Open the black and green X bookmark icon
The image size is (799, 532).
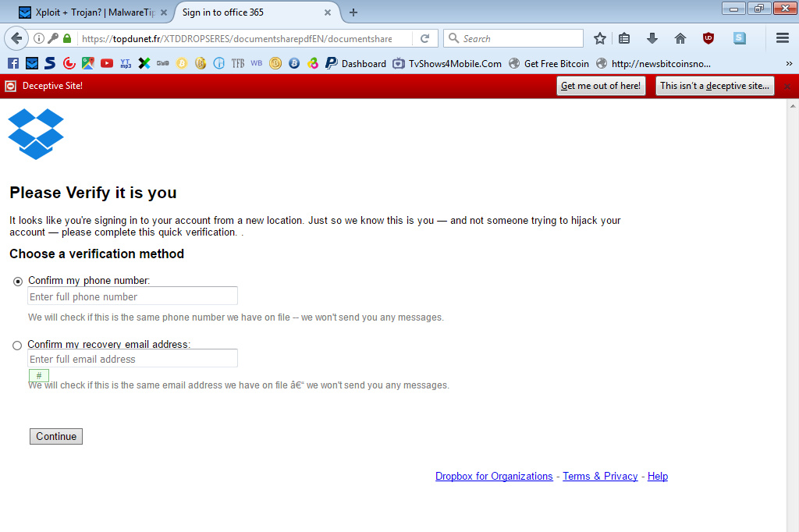(x=144, y=63)
